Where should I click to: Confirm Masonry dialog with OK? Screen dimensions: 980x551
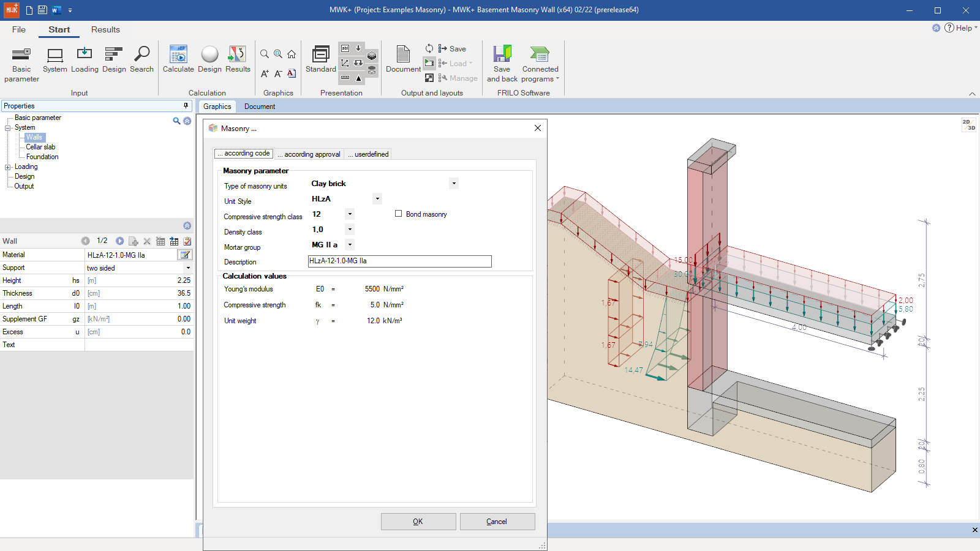coord(418,522)
